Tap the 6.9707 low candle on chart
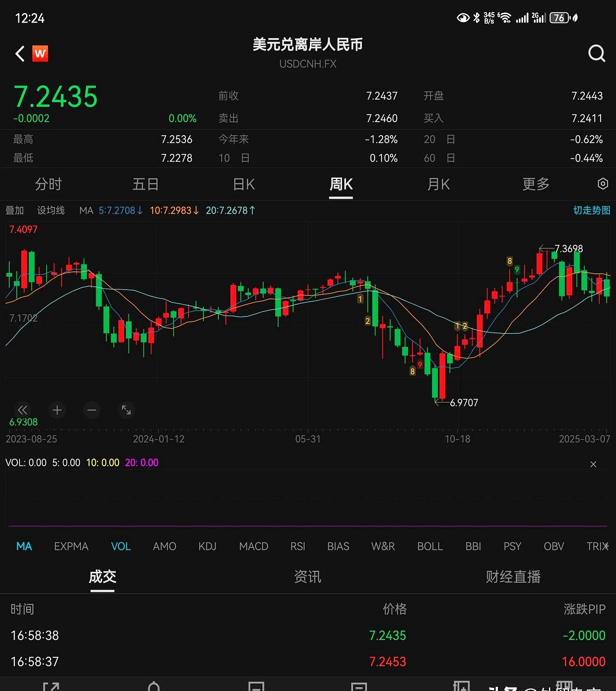616x691 pixels. coord(435,383)
